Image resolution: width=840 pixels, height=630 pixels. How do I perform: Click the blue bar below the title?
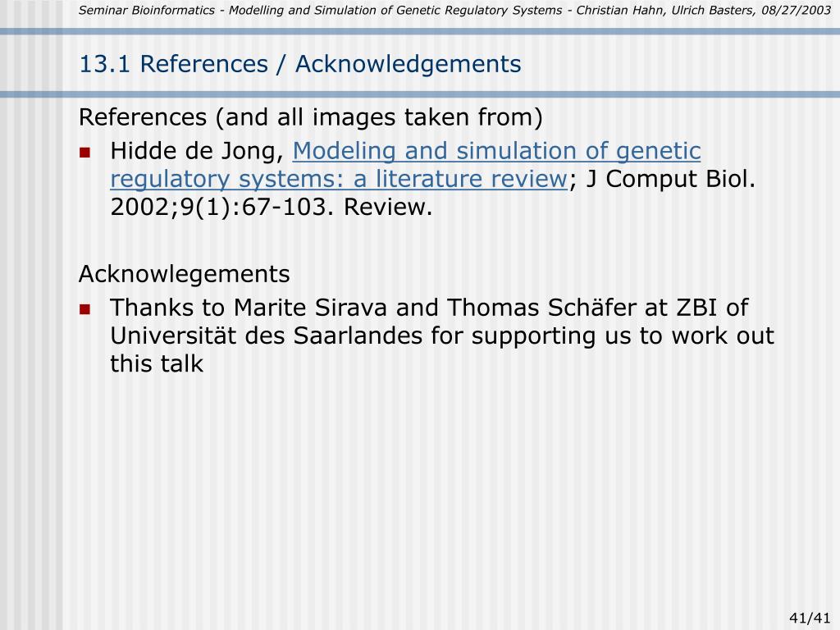coord(420,95)
